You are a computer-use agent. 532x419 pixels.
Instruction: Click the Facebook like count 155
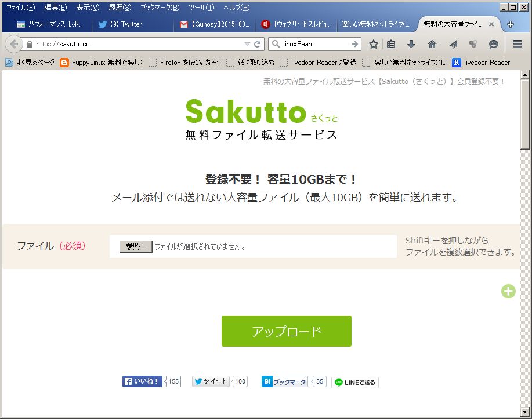[x=173, y=381]
